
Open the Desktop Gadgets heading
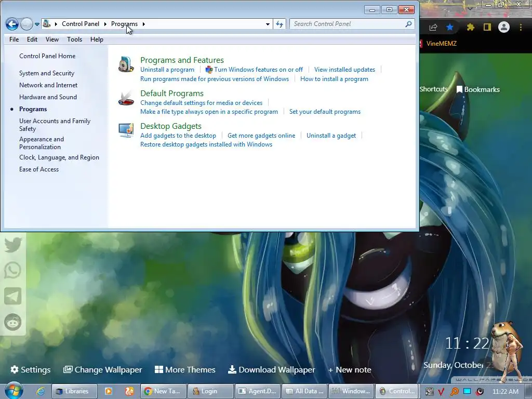(x=170, y=126)
